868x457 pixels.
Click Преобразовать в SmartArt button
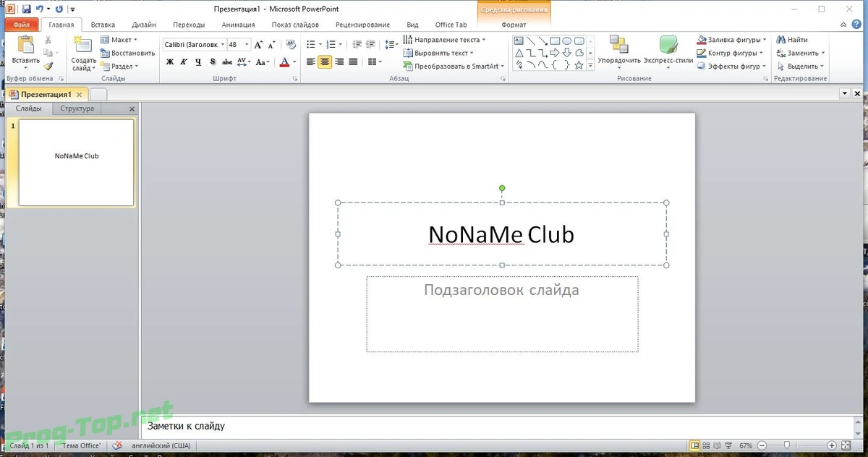click(x=455, y=66)
